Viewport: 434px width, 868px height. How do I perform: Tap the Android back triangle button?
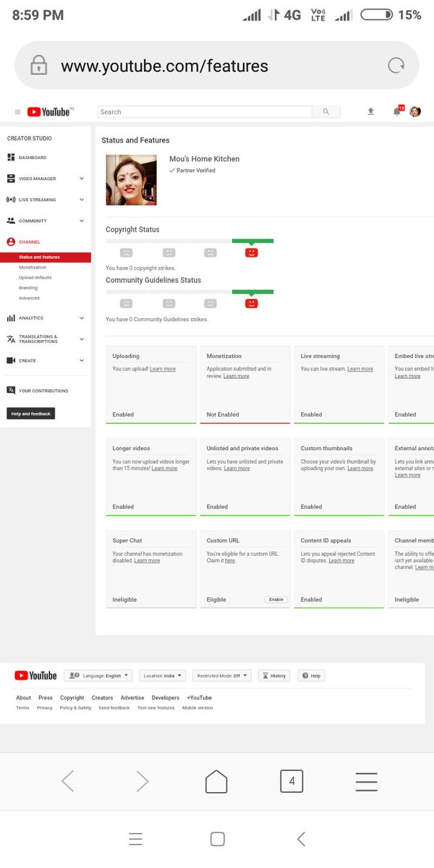point(301,839)
